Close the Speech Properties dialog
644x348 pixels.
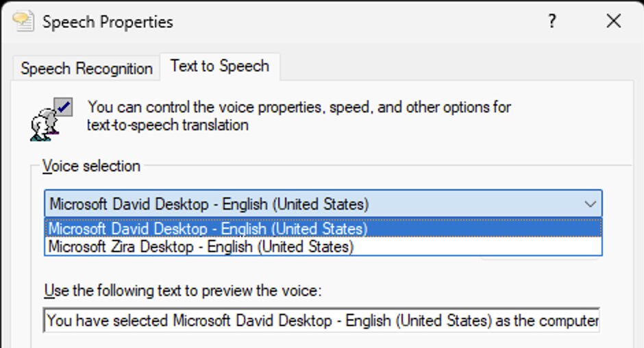[614, 21]
